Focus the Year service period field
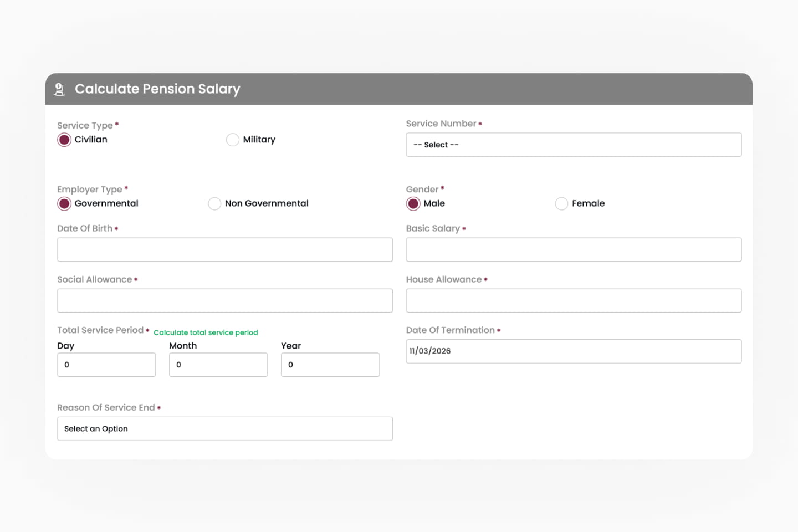The height and width of the screenshot is (532, 798). coord(330,365)
